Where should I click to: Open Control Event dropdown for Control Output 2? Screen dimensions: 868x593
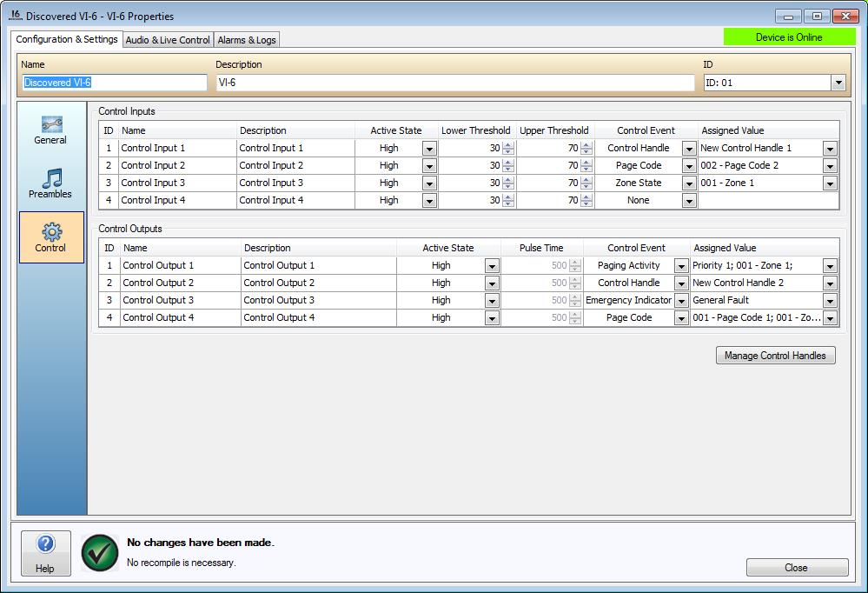tap(681, 283)
